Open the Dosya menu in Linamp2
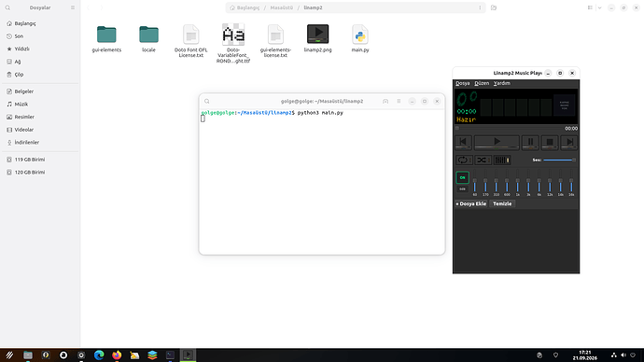Image resolution: width=644 pixels, height=362 pixels. tap(462, 83)
